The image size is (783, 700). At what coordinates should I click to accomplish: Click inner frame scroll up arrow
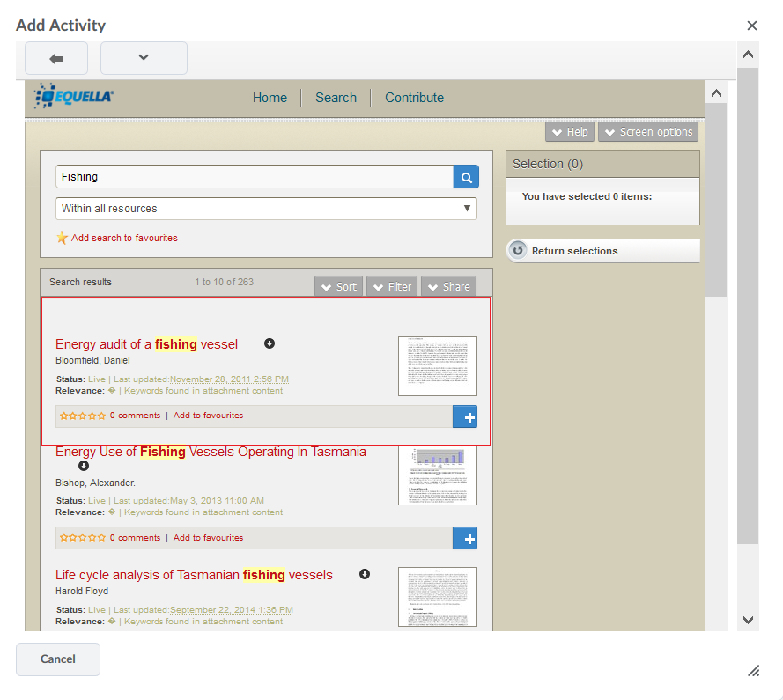pos(716,93)
